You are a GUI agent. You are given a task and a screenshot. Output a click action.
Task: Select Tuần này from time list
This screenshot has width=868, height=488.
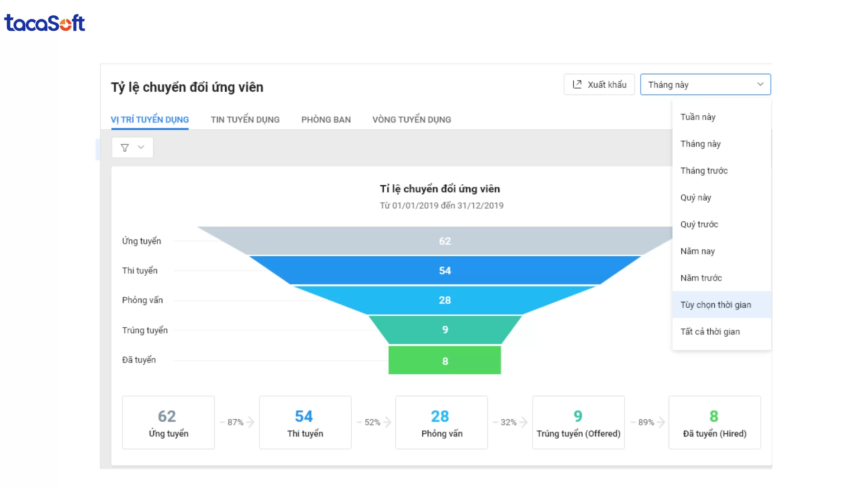click(698, 117)
